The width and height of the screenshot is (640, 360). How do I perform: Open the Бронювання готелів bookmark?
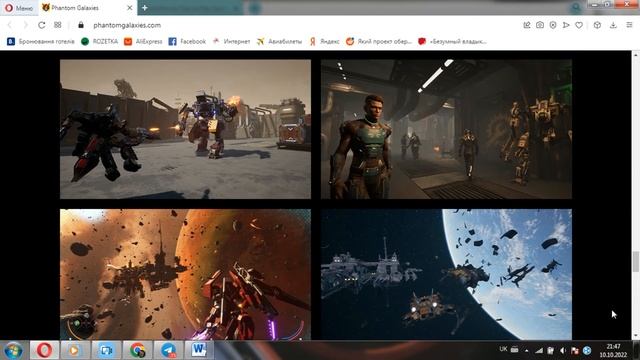[41, 42]
